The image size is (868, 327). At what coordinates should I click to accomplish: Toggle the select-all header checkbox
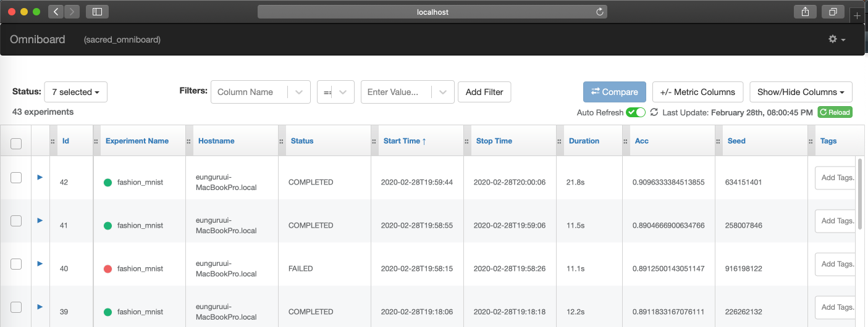(16, 144)
